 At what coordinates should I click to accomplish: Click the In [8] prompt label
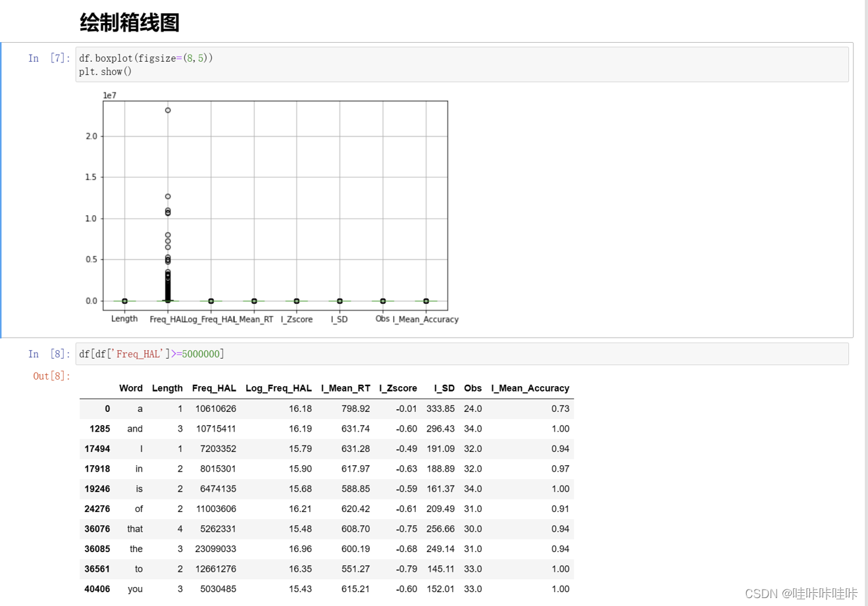pyautogui.click(x=49, y=354)
